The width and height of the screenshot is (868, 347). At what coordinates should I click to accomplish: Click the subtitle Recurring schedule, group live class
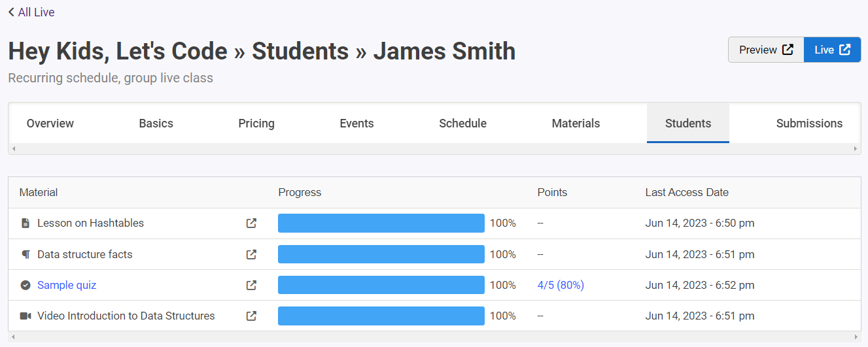coord(111,78)
